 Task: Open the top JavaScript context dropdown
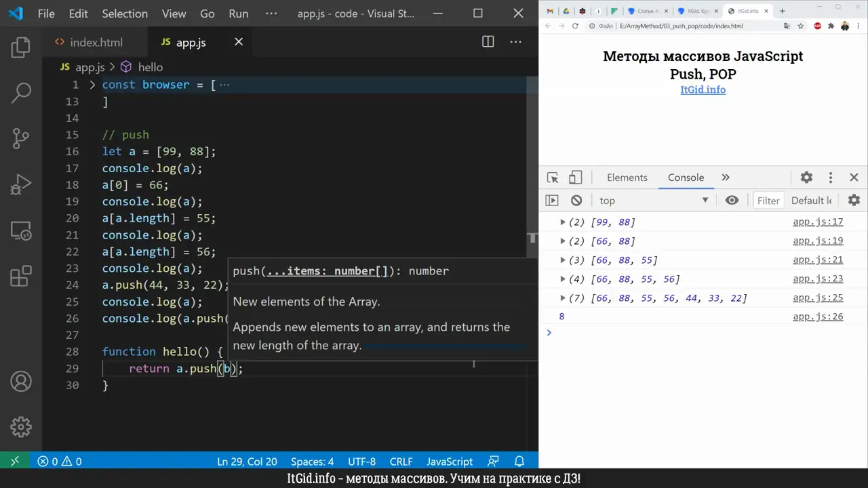[x=652, y=201]
